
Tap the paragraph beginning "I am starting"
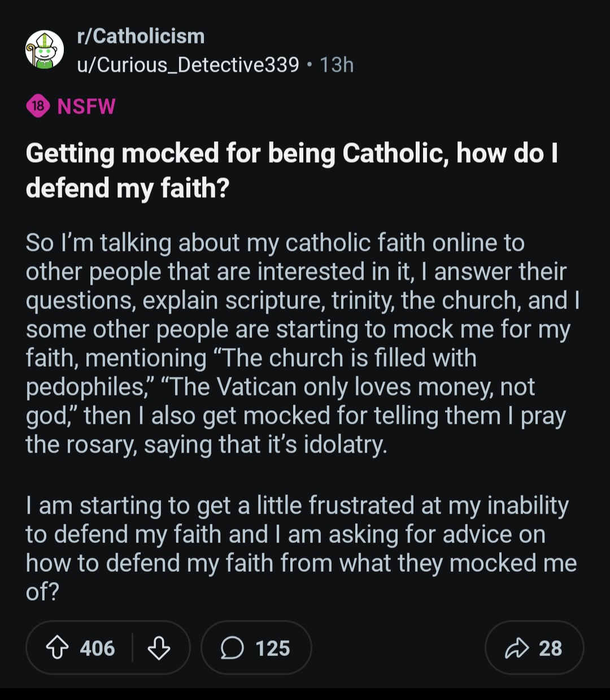point(301,548)
